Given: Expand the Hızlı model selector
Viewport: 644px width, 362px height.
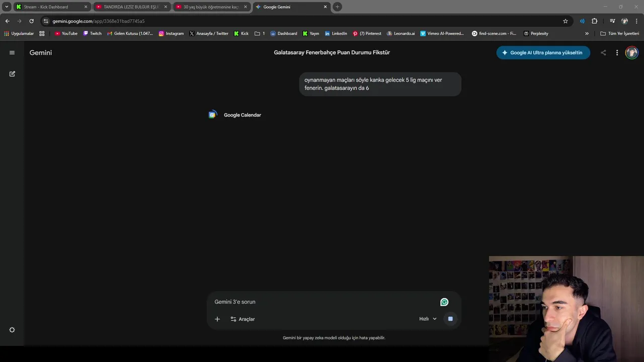Looking at the screenshot, I should pos(428,319).
